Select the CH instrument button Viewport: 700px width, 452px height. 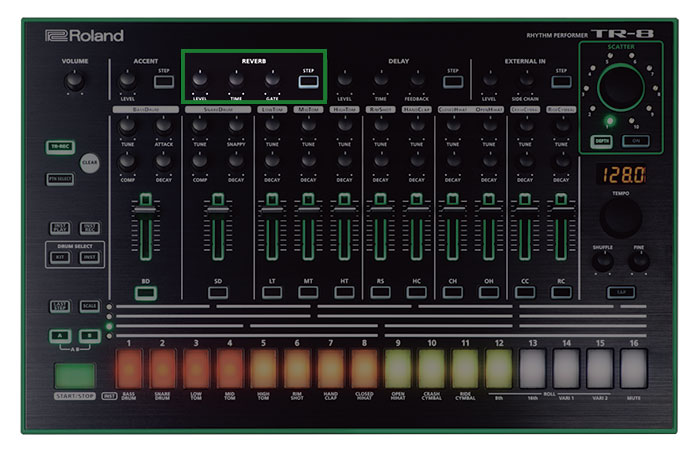(x=453, y=293)
